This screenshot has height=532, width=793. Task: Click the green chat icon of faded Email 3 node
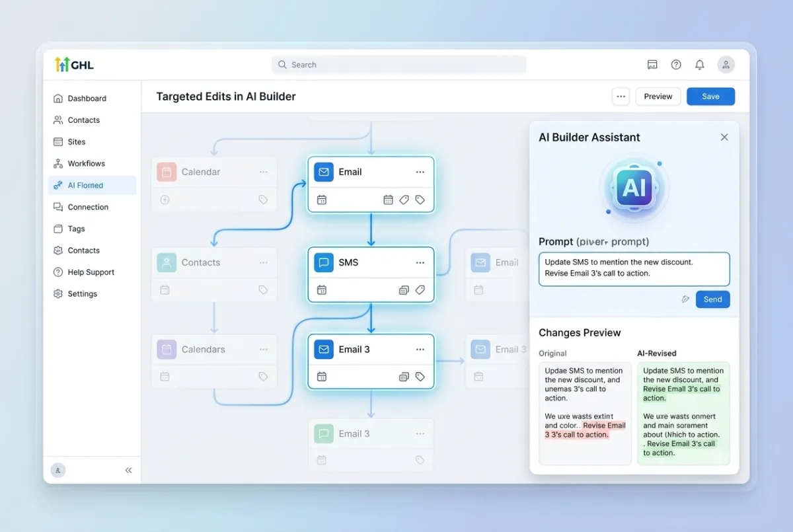pyautogui.click(x=323, y=434)
